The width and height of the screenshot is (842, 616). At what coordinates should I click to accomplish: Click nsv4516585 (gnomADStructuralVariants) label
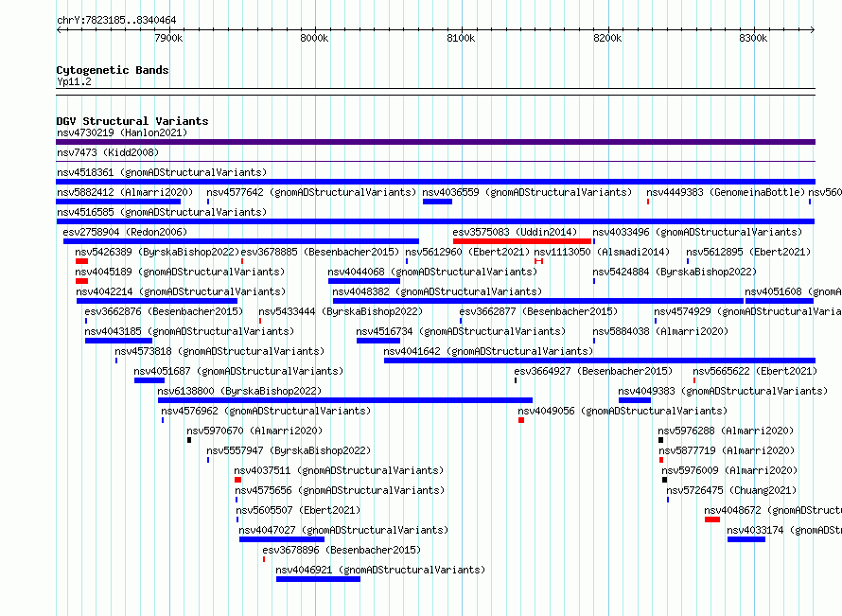point(162,212)
